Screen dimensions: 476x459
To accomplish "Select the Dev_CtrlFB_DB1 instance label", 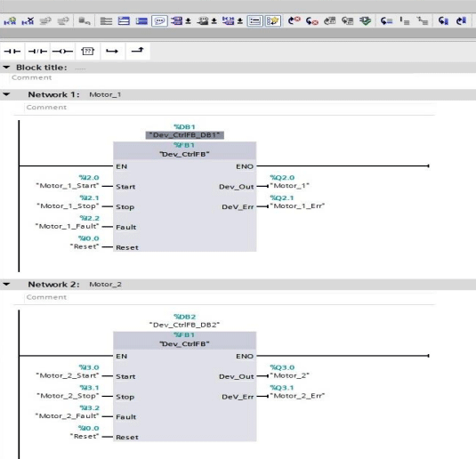I will point(184,135).
